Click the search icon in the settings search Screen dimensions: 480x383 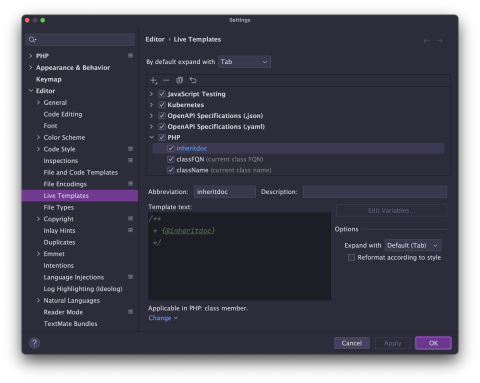point(32,40)
